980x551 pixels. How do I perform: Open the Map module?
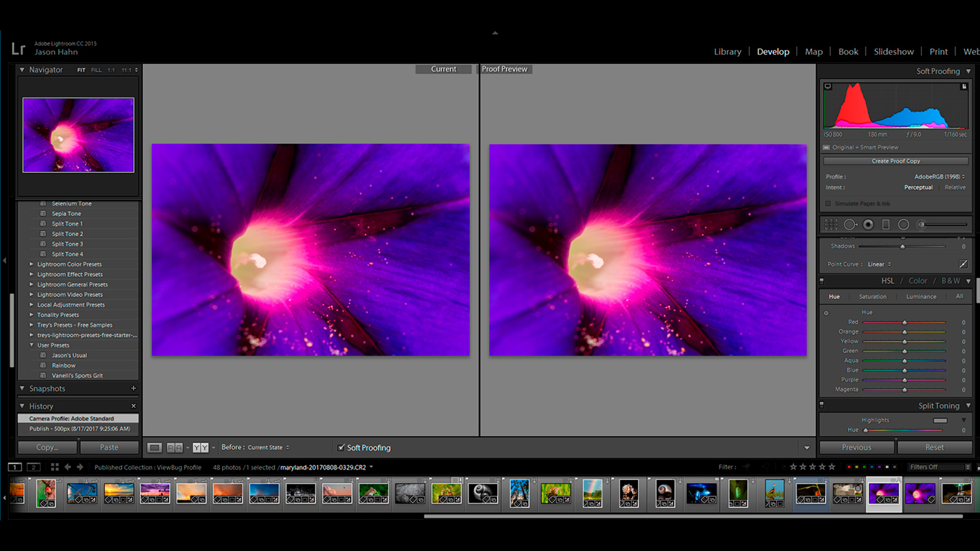click(814, 52)
